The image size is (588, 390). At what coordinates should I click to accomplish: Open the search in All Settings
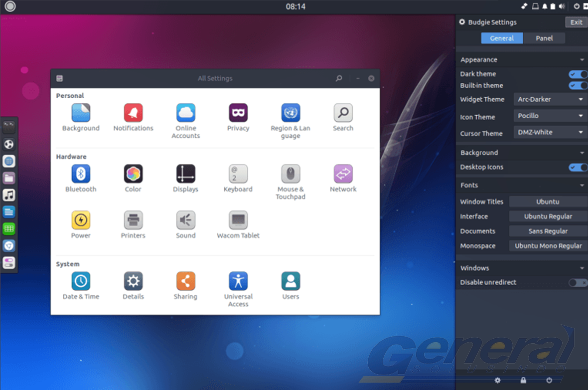(339, 78)
